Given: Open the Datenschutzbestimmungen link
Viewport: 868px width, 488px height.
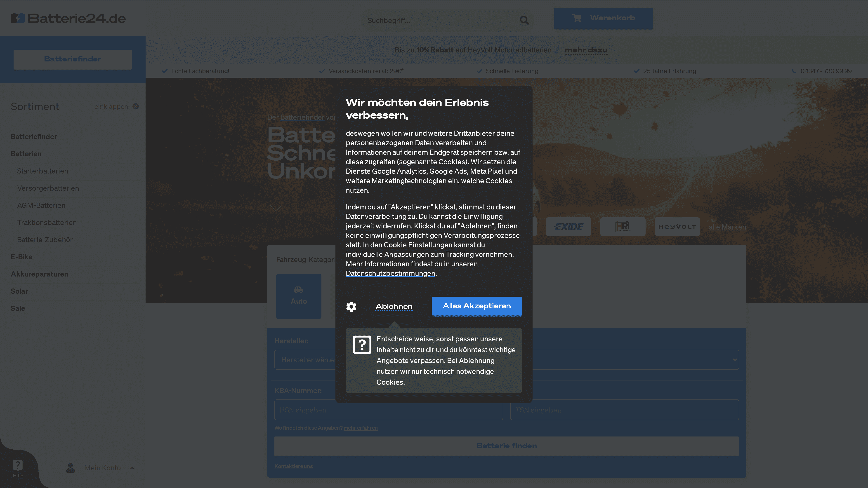Looking at the screenshot, I should click(390, 273).
